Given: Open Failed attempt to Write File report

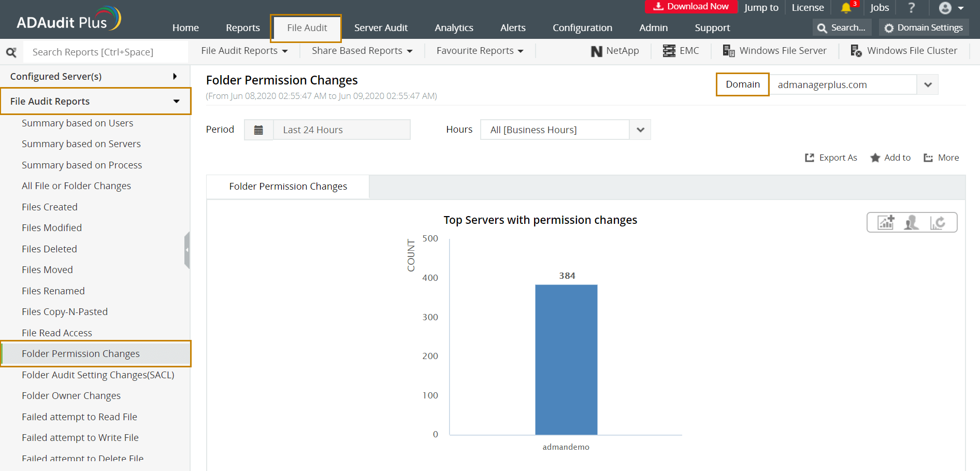Looking at the screenshot, I should (x=80, y=438).
